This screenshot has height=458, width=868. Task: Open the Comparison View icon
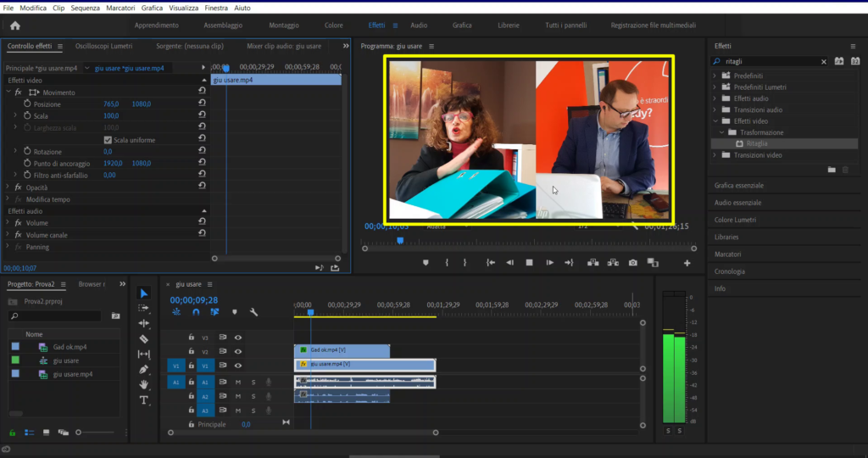[654, 263]
